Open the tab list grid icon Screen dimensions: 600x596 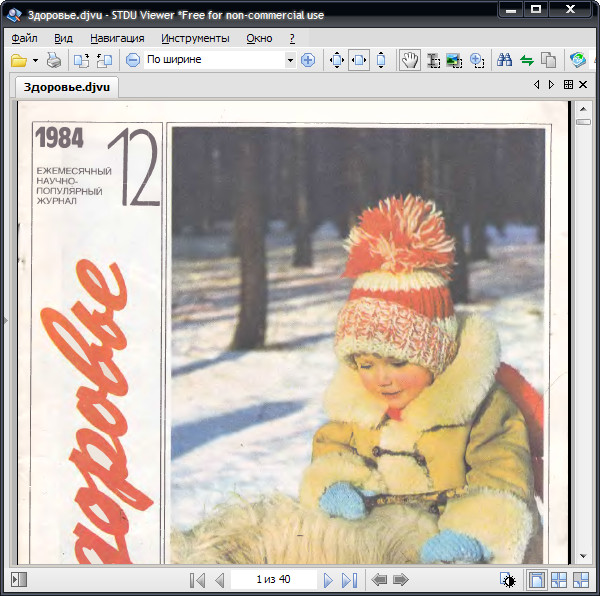[568, 85]
